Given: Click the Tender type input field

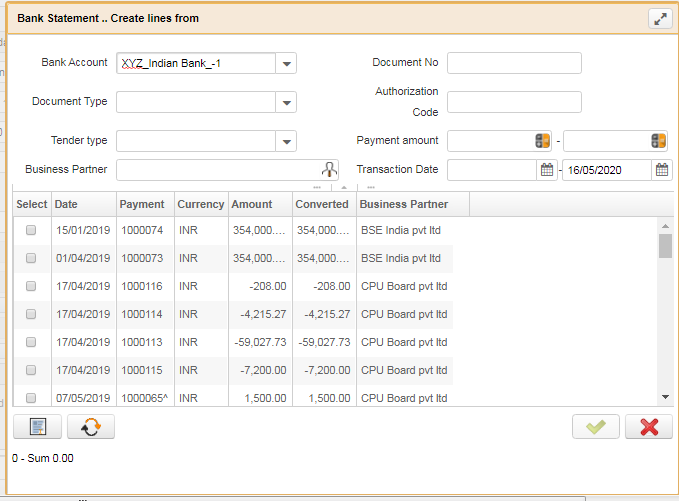Looking at the screenshot, I should coord(196,142).
